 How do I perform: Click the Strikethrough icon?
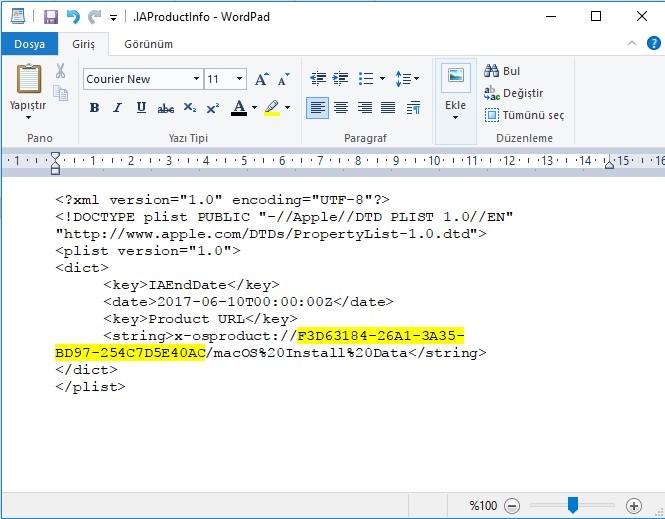[166, 108]
